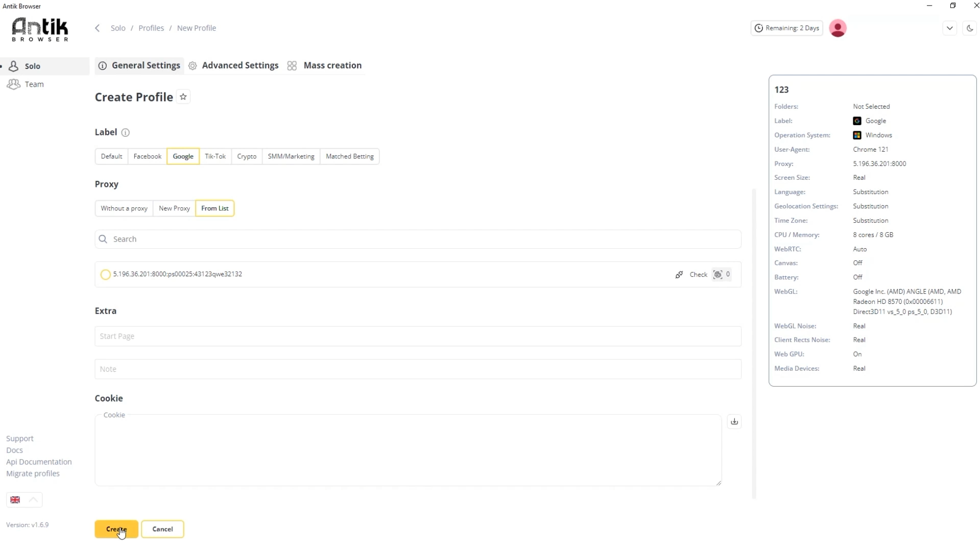Image resolution: width=980 pixels, height=551 pixels.
Task: Click the proxy Search input field
Action: [x=418, y=239]
